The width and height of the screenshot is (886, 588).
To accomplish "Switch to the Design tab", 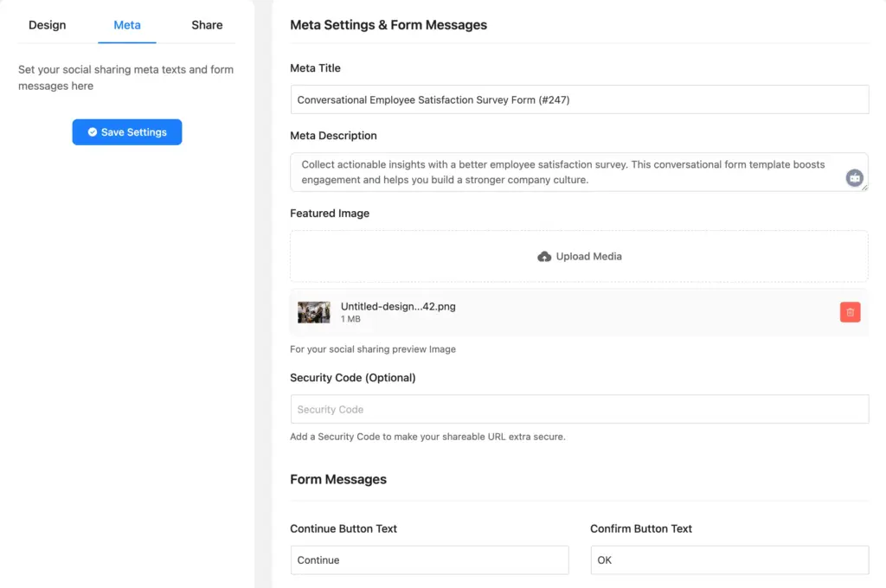I will point(47,25).
